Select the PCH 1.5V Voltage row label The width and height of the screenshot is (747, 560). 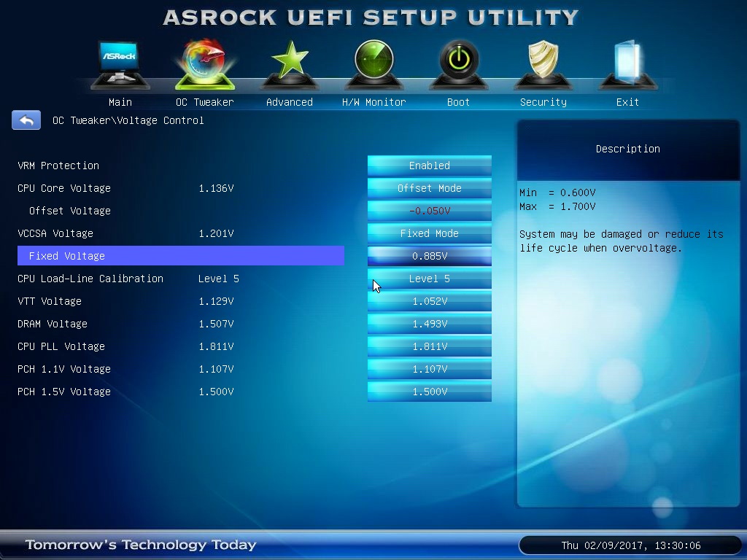64,392
